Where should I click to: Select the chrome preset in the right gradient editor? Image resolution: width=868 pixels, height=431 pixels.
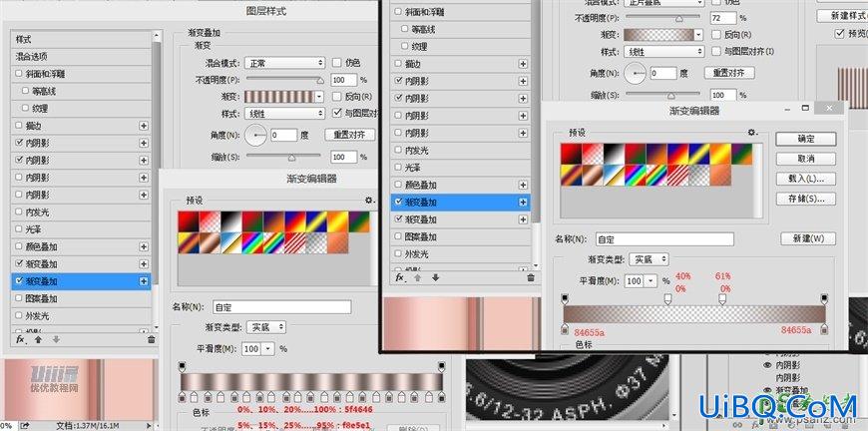(x=614, y=175)
